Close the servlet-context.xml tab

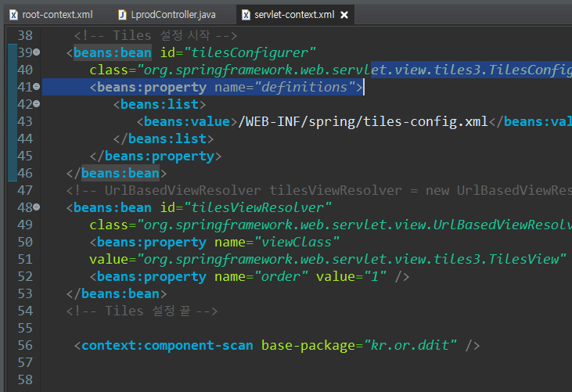tap(344, 15)
